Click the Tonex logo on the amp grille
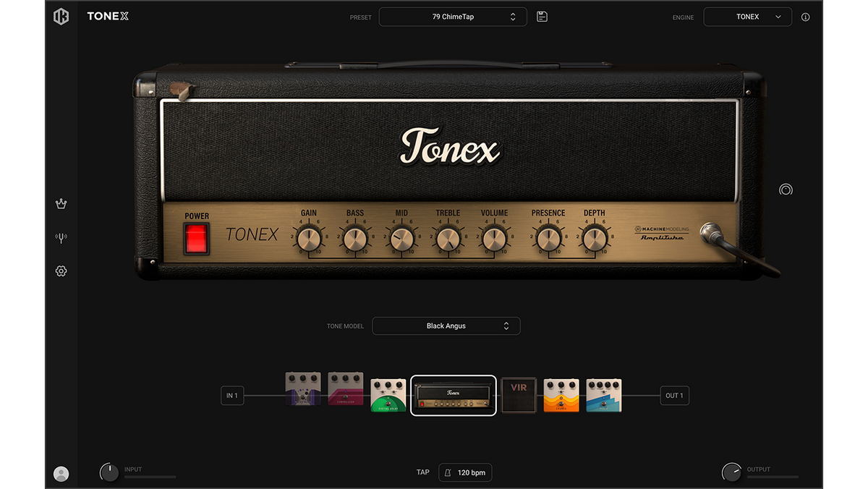The height and width of the screenshot is (489, 868). [x=450, y=148]
